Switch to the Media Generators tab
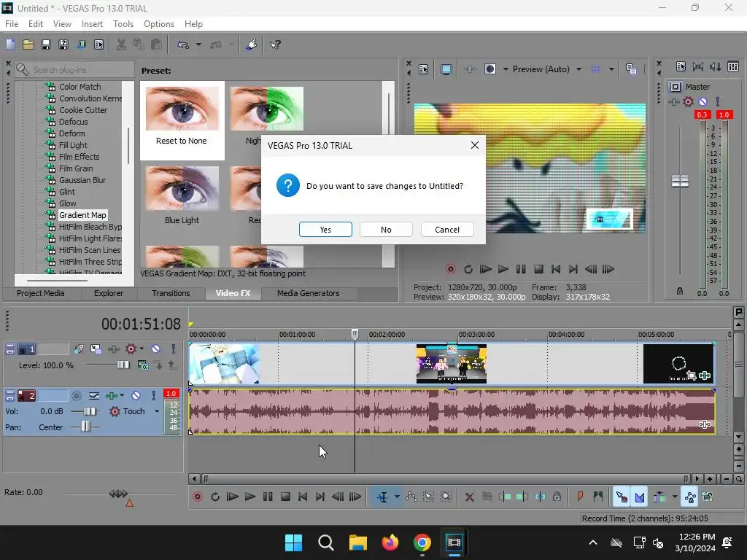This screenshot has width=747, height=560. 309,293
